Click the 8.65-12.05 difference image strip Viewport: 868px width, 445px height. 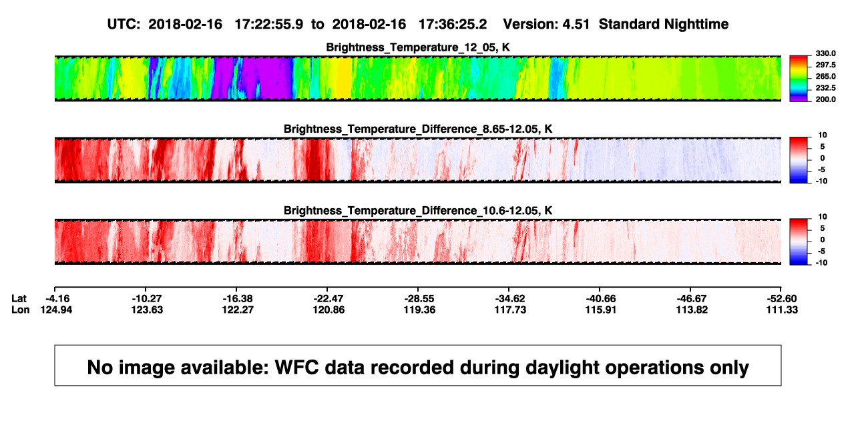pyautogui.click(x=418, y=160)
